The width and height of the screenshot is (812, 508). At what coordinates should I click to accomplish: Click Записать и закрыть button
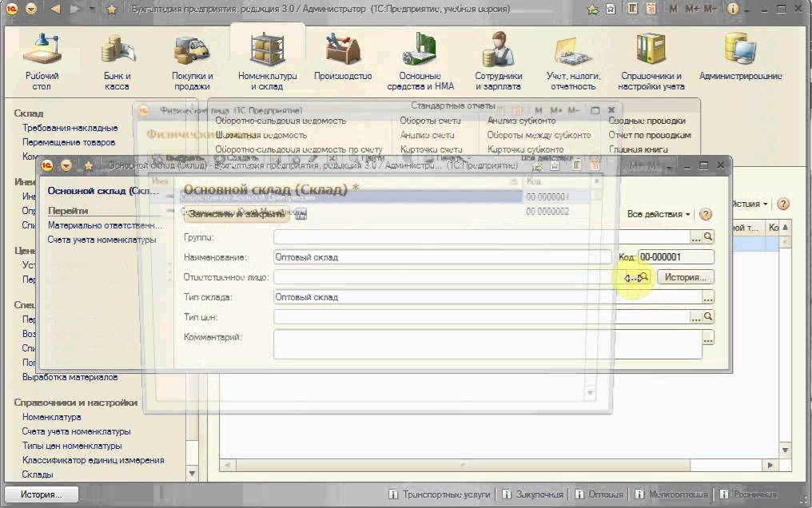coord(237,213)
